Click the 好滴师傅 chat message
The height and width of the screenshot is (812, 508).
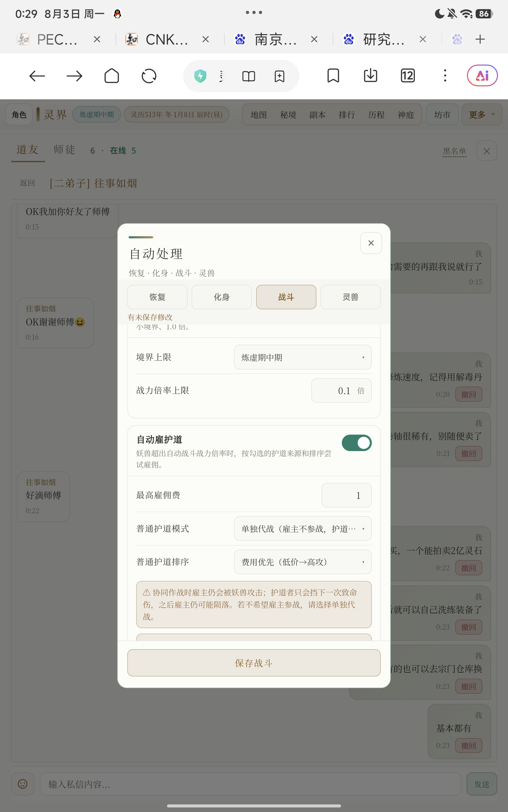(x=43, y=497)
